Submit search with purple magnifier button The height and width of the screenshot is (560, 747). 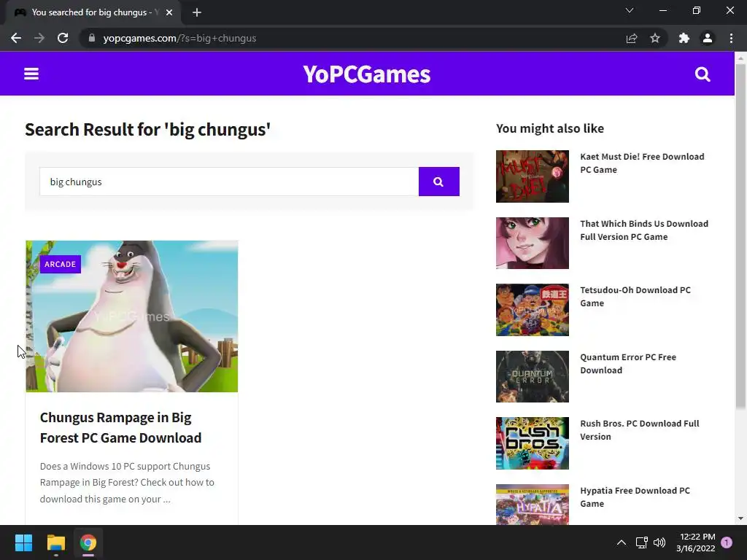pos(438,182)
